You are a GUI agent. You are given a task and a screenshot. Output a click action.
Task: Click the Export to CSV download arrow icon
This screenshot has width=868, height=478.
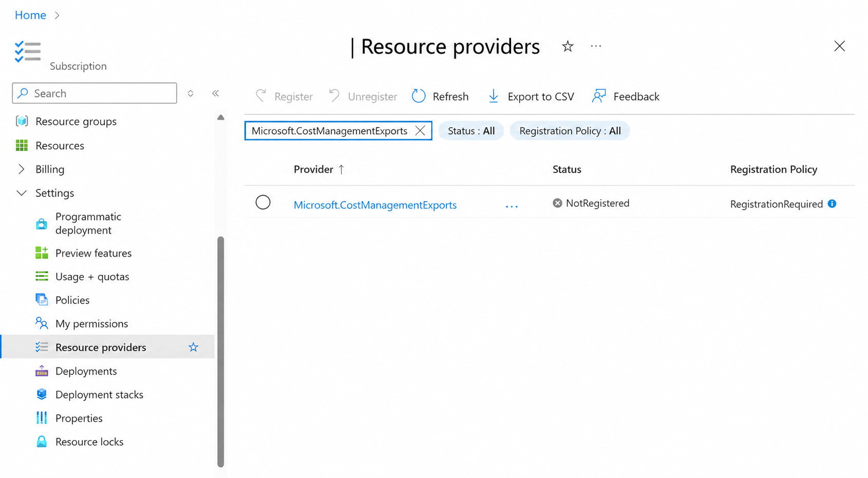tap(493, 96)
